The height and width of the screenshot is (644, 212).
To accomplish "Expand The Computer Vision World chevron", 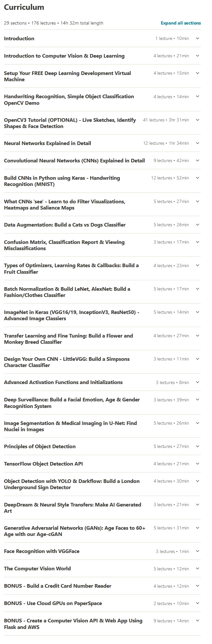I will coord(198,568).
